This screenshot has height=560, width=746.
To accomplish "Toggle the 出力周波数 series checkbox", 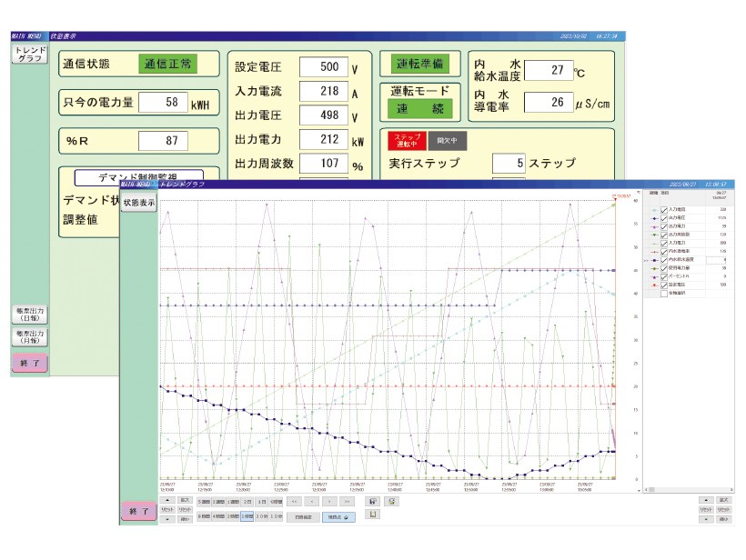I will [x=664, y=235].
